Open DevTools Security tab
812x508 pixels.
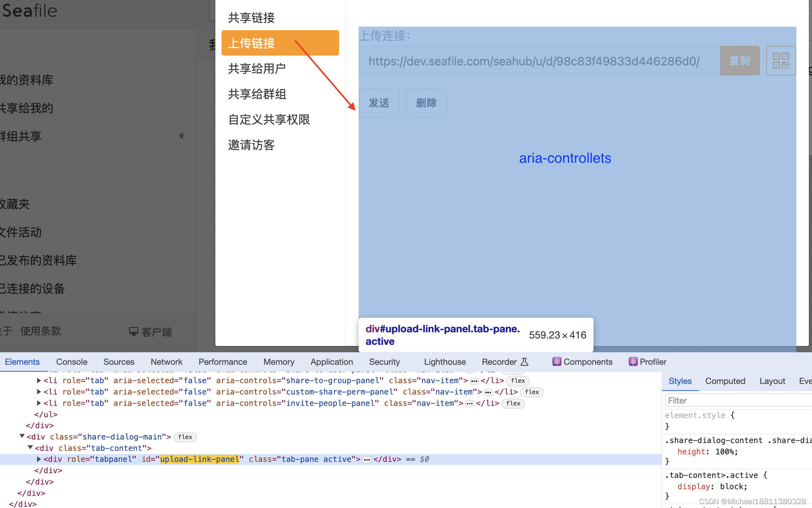point(384,362)
